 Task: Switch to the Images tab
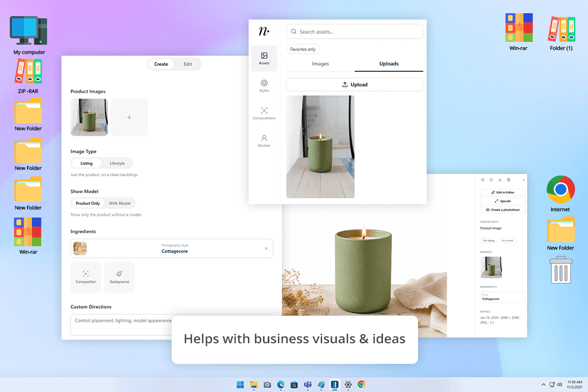[320, 64]
